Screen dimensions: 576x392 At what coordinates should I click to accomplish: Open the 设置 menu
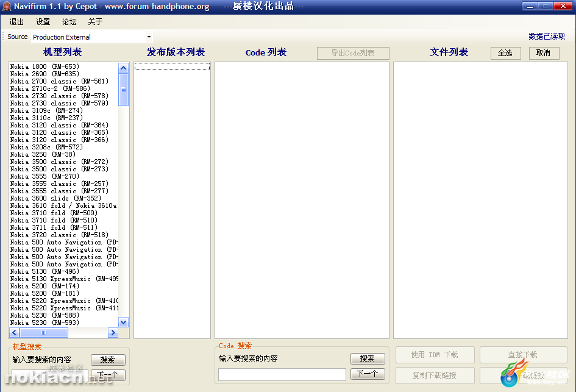point(43,22)
